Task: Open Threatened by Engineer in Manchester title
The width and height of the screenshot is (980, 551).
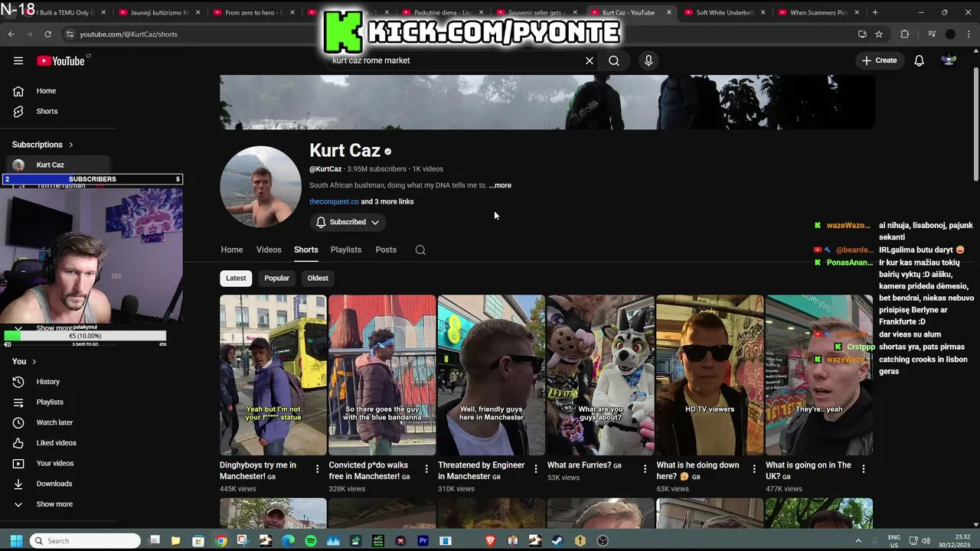Action: [481, 471]
